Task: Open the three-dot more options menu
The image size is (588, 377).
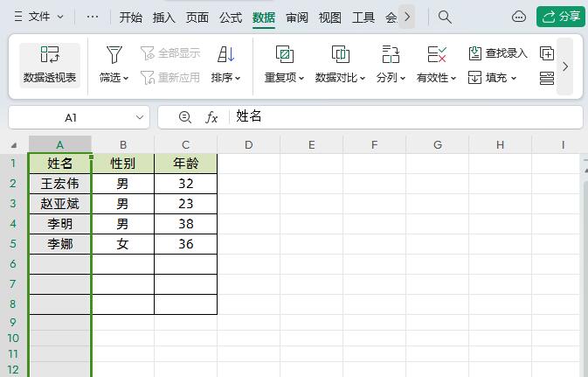Action: click(93, 17)
